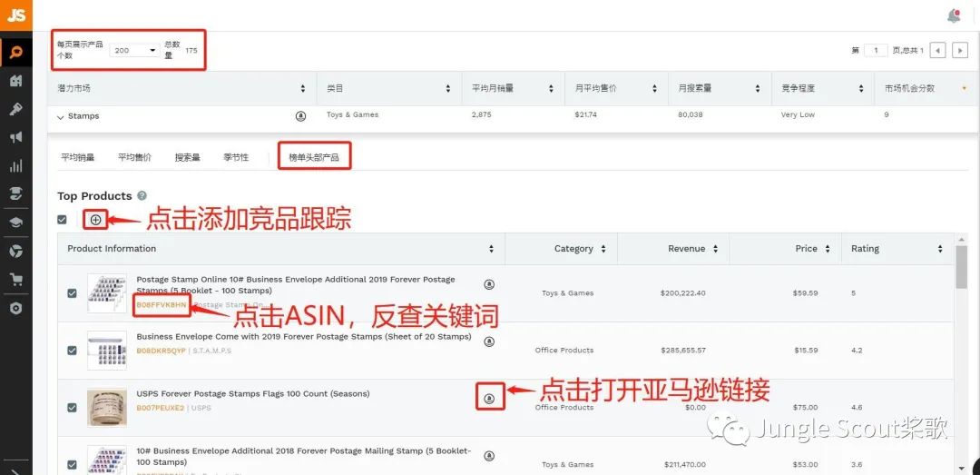Viewport: 980px width, 475px height.
Task: Click the Very Low competition value
Action: click(x=798, y=115)
